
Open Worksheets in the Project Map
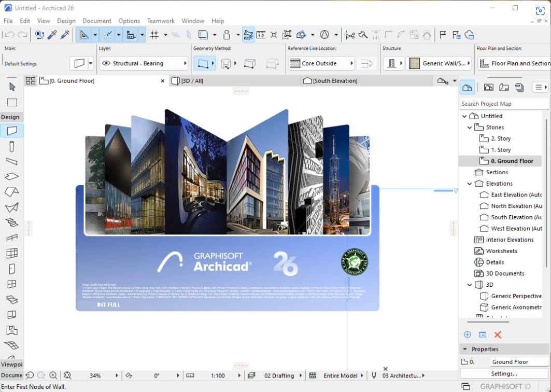(501, 251)
